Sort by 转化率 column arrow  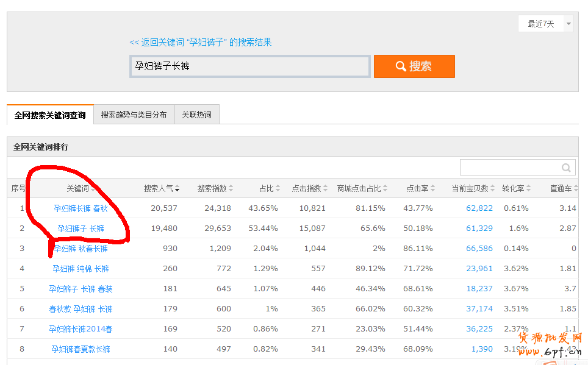click(528, 189)
